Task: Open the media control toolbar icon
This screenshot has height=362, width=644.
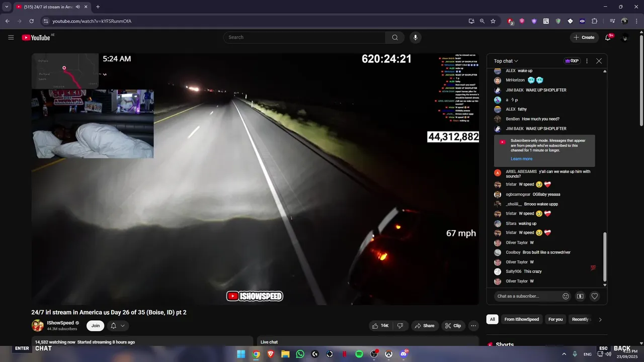Action: (x=612, y=21)
